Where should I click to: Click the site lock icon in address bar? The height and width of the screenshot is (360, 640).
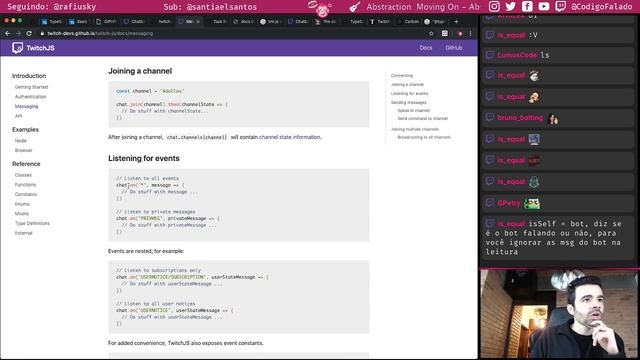point(42,33)
